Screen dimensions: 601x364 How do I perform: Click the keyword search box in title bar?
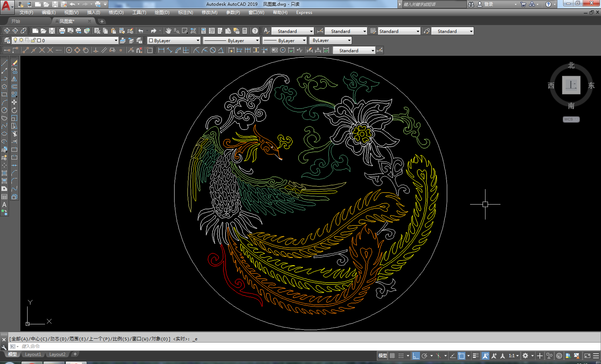pos(434,4)
